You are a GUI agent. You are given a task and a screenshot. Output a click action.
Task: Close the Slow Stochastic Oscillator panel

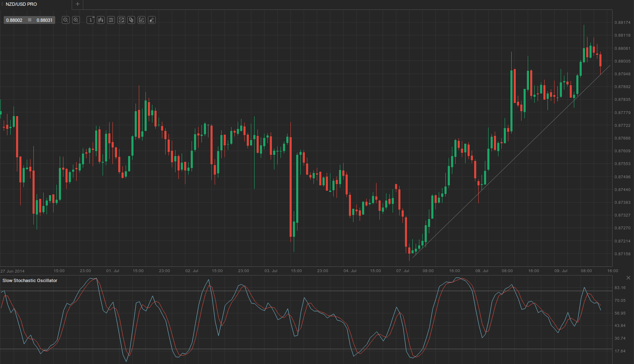(x=628, y=278)
